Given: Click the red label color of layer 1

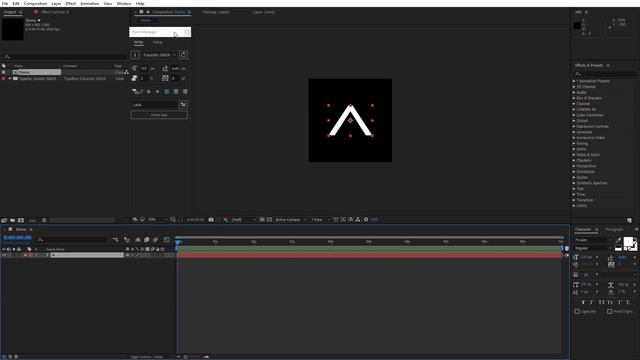Looking at the screenshot, I should 30,255.
